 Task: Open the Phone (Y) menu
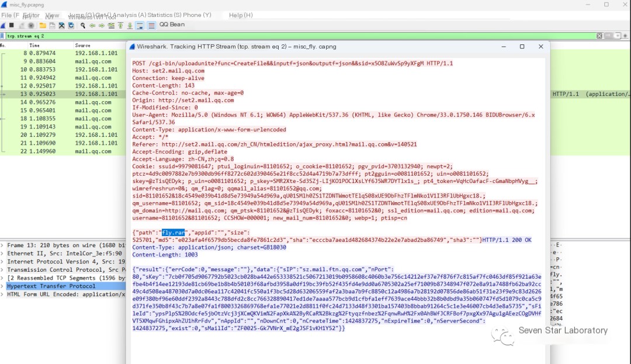pos(197,15)
